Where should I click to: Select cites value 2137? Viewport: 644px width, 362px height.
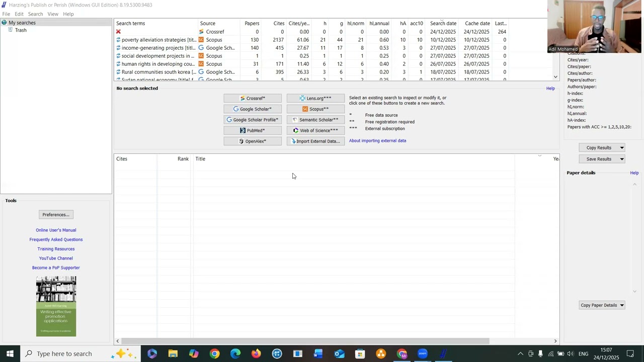pyautogui.click(x=278, y=40)
